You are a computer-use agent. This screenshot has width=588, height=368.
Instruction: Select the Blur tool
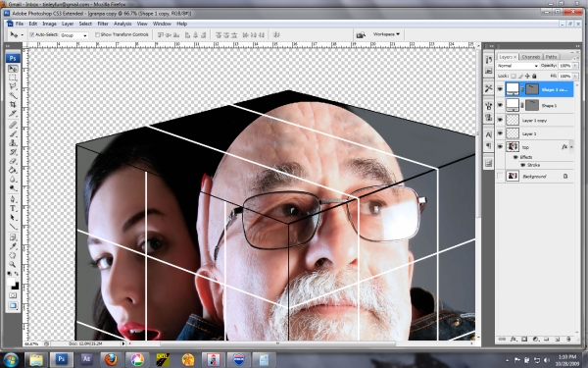point(13,180)
